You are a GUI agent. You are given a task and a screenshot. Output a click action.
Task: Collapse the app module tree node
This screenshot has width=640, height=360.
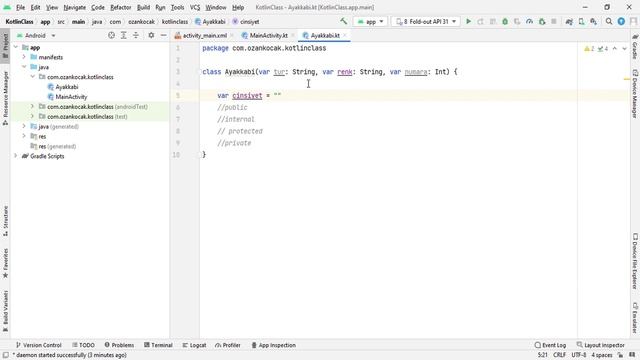[16, 47]
